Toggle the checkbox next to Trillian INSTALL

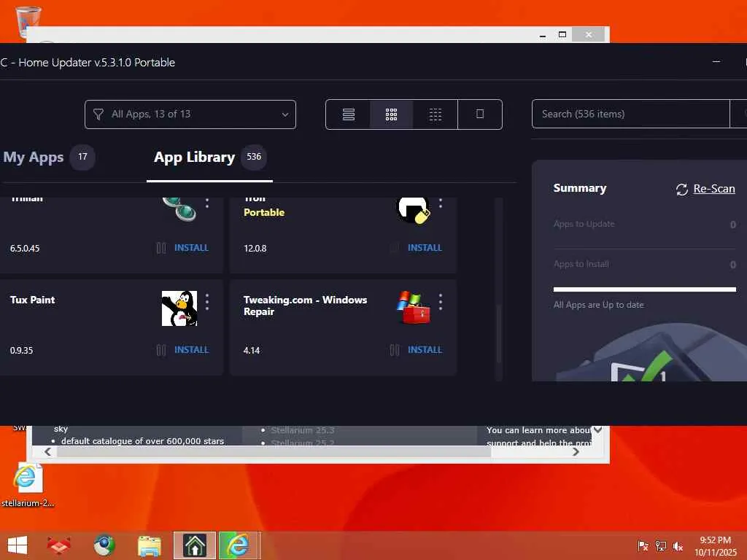tap(161, 248)
